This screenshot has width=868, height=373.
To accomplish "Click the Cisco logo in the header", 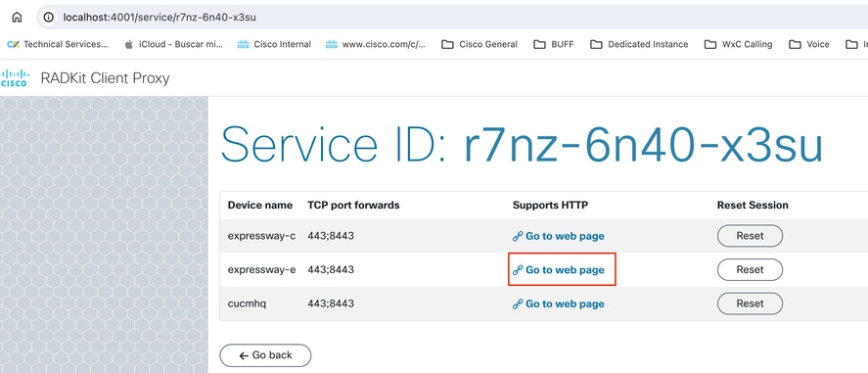I will point(15,78).
